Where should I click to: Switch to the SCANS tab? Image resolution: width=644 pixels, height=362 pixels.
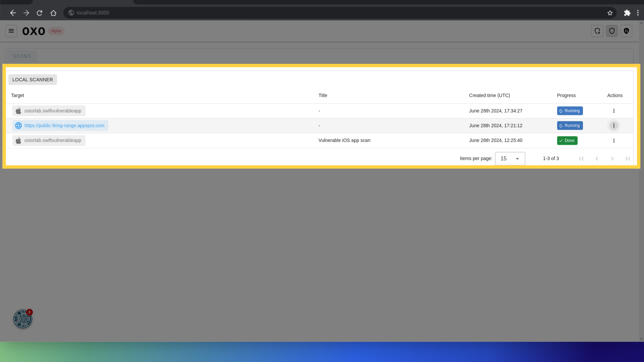click(22, 56)
